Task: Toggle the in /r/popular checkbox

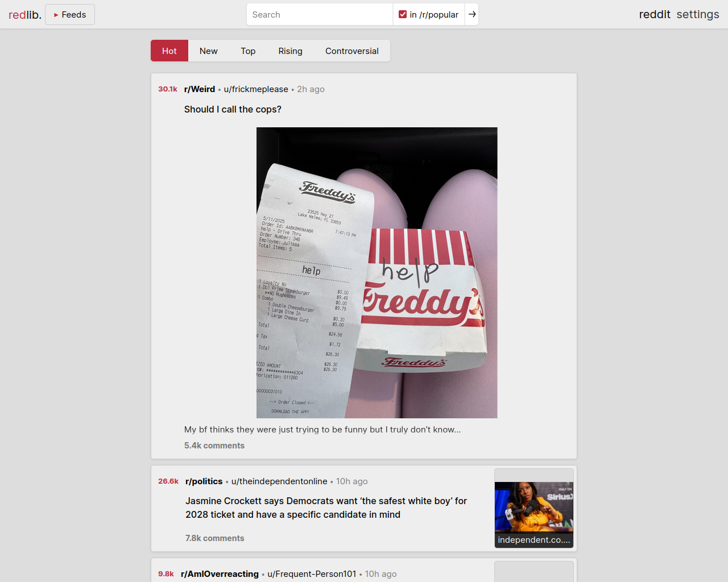Action: tap(403, 14)
